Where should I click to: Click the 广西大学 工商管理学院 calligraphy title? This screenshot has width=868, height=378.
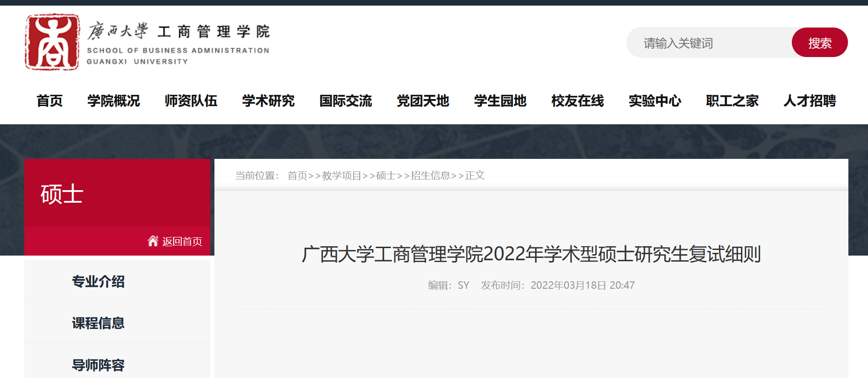click(x=178, y=31)
